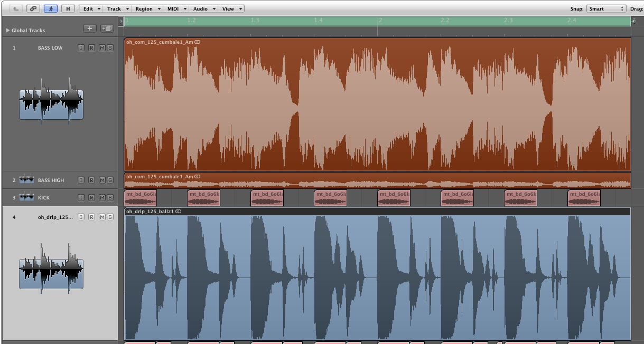Select the KICK track name

click(45, 198)
